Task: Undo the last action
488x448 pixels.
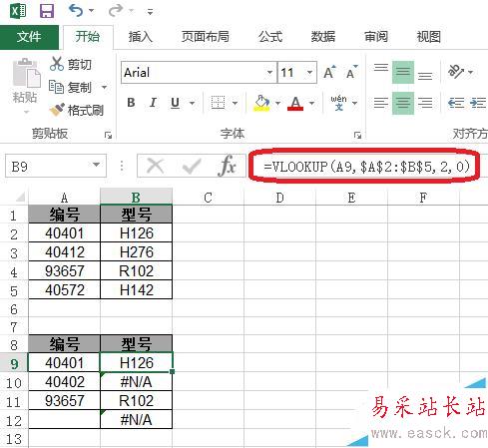Action: coord(76,11)
